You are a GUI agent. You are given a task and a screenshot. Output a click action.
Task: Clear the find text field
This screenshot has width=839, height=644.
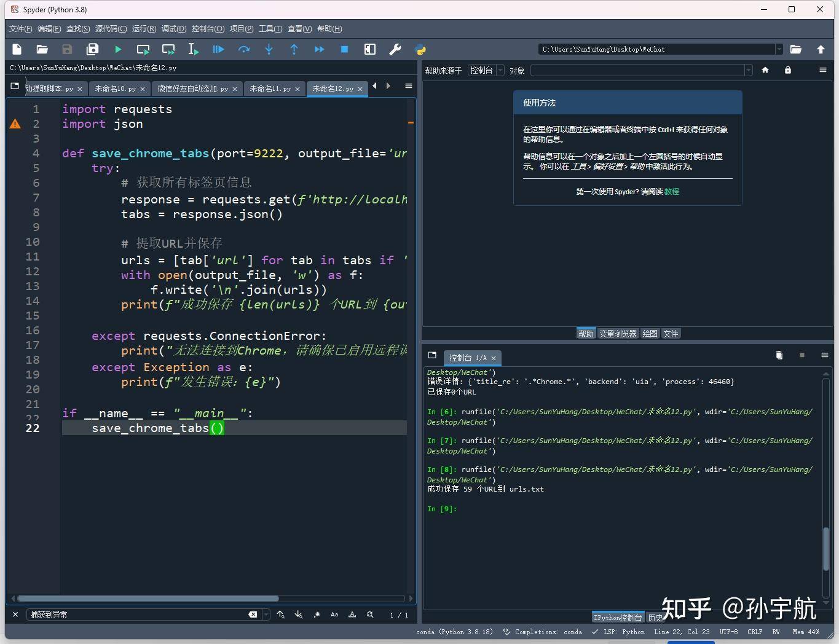tap(253, 614)
